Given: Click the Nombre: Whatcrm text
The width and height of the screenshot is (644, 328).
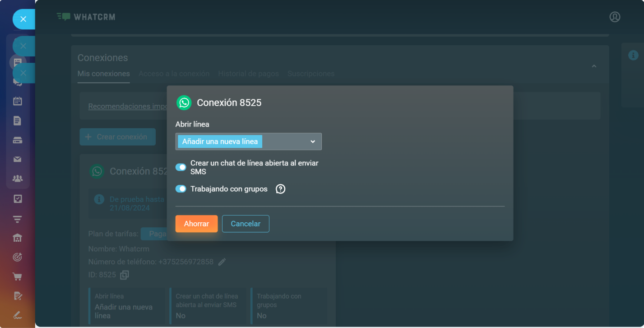Looking at the screenshot, I should click(x=119, y=249).
